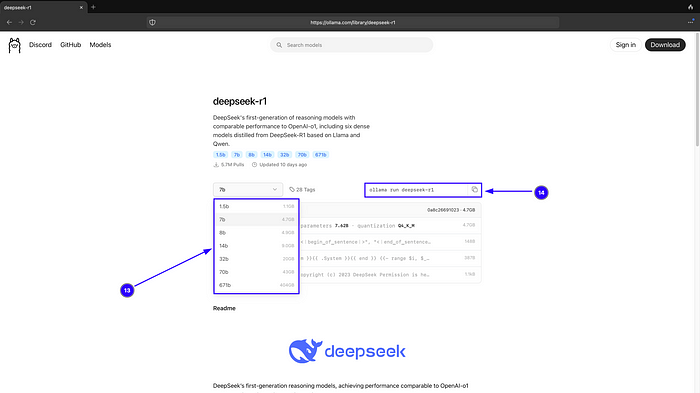Screen dimensions: 700x393
Task: Click the Sign in button
Action: pyautogui.click(x=625, y=45)
